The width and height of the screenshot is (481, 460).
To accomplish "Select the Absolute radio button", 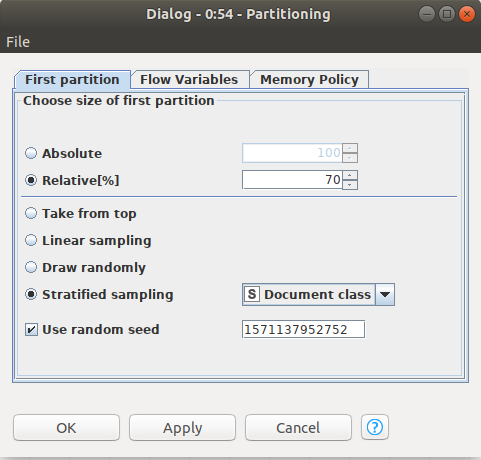I will point(31,153).
